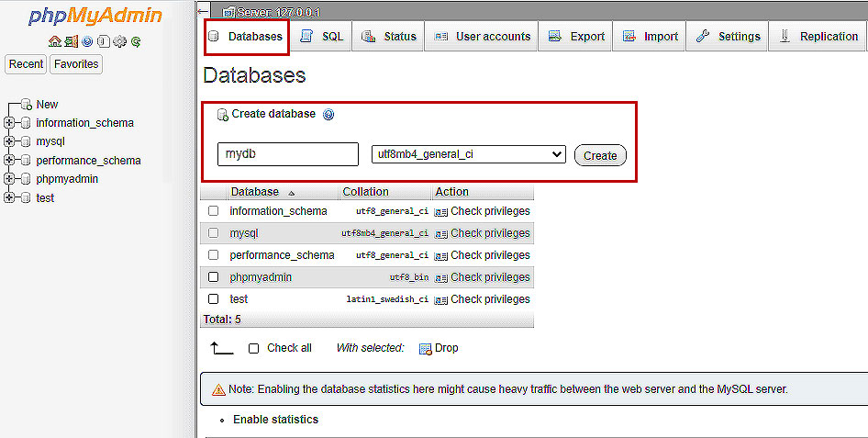The width and height of the screenshot is (868, 438).
Task: Click the Enable statistics link
Action: click(x=275, y=420)
